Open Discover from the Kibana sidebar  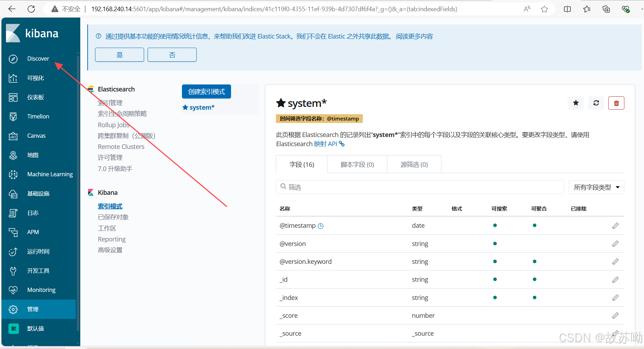point(38,59)
